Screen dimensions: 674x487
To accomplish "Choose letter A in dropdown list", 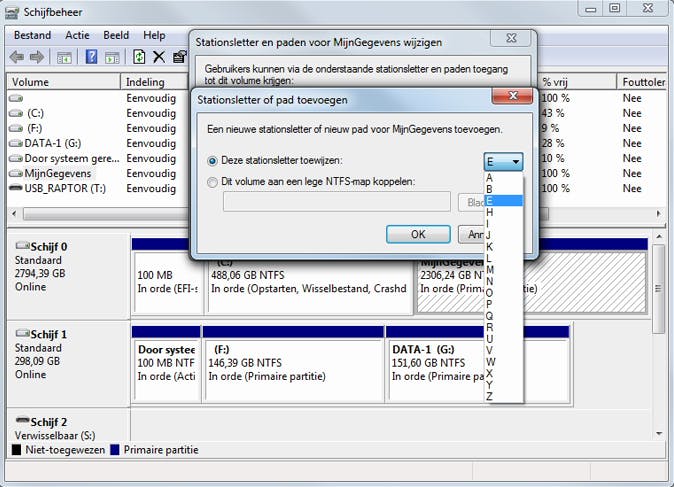I will [x=503, y=178].
